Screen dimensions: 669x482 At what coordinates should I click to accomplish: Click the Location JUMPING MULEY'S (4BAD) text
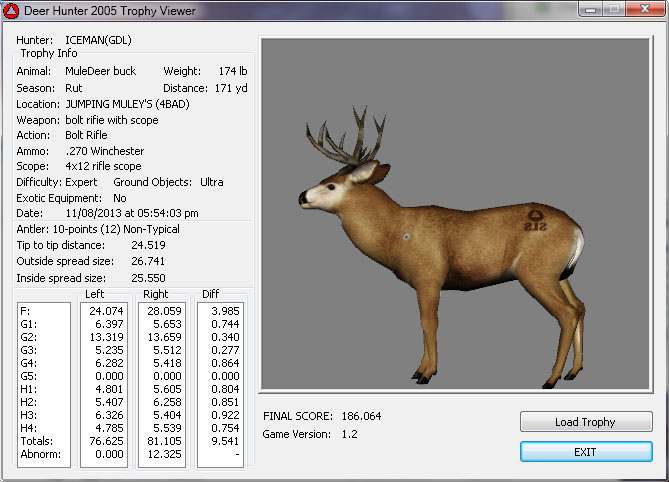click(126, 103)
